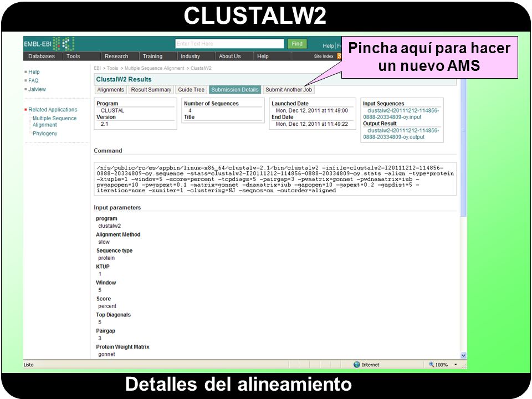
Task: Click the Help link beside the Find button
Action: coord(328,46)
